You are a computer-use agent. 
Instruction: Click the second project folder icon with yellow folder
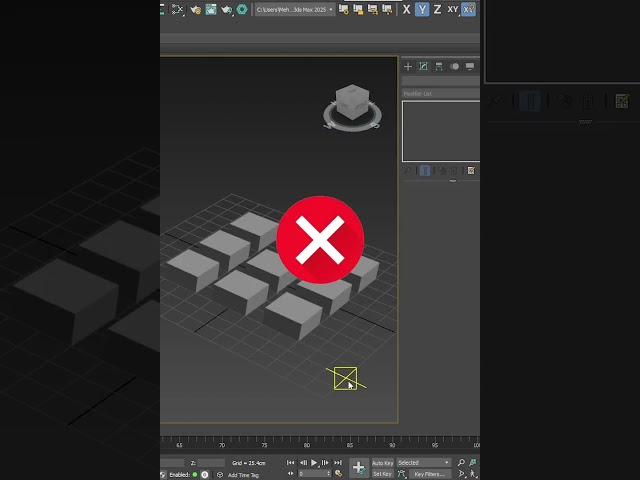[358, 9]
